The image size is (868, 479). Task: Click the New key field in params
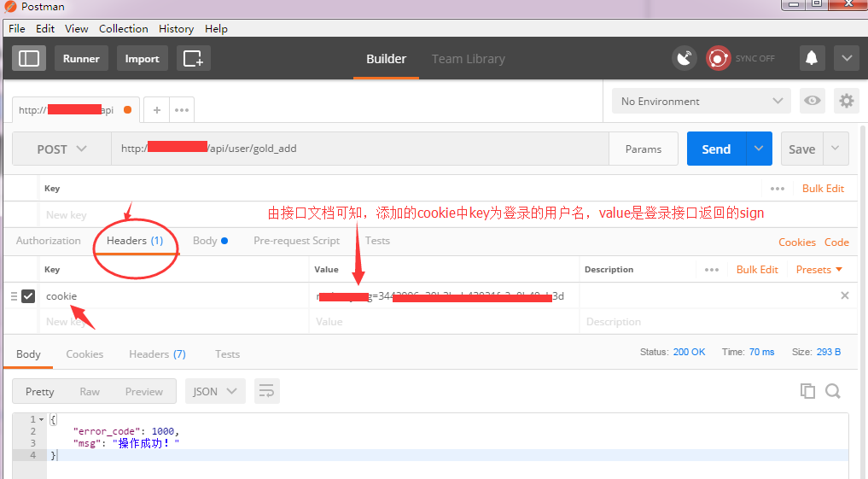pos(67,215)
